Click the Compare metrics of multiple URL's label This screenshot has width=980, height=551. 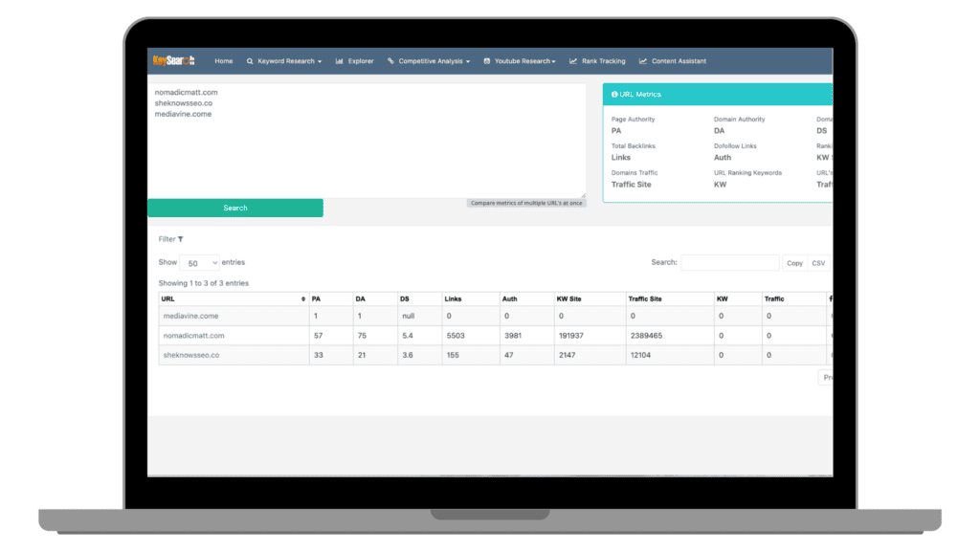pyautogui.click(x=526, y=203)
